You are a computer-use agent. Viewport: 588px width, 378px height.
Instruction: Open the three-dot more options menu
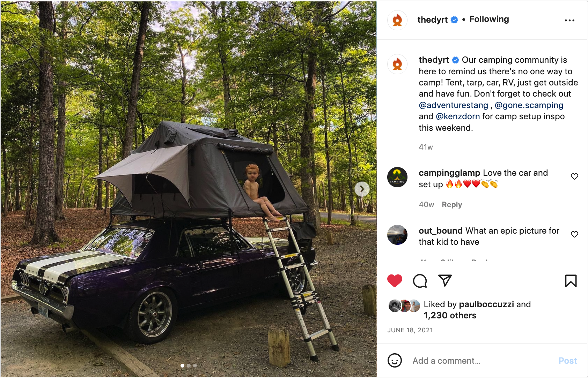tap(569, 21)
